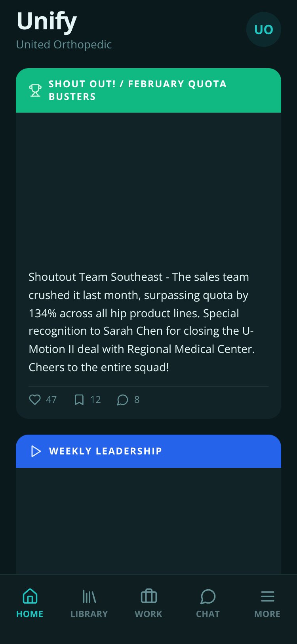Go to the Home tab
This screenshot has width=297, height=644.
pyautogui.click(x=30, y=603)
